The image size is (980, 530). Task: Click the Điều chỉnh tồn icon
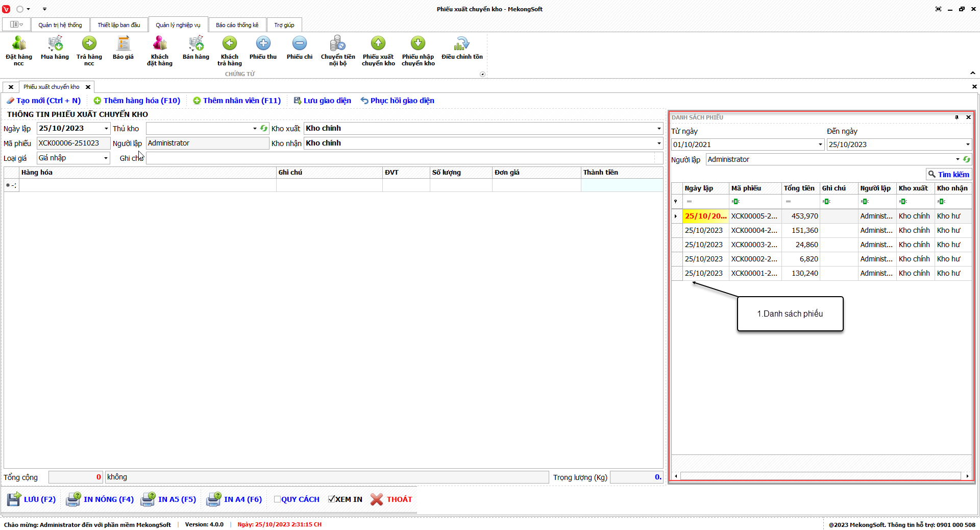(462, 44)
